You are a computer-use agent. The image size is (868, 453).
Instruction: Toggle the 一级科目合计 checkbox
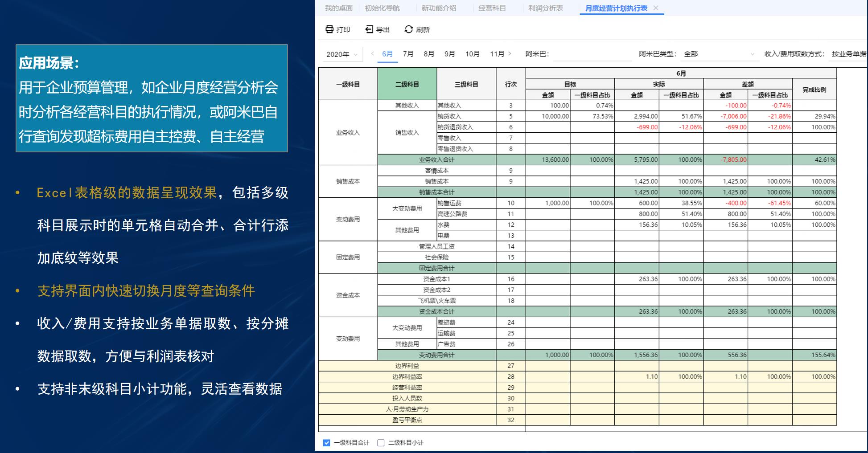(x=327, y=443)
